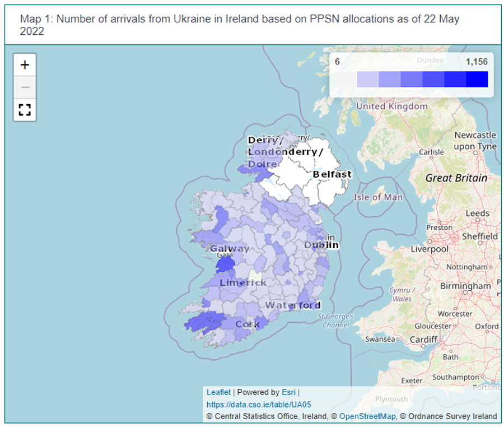Select the Cork label on map
Image resolution: width=504 pixels, height=427 pixels.
(x=248, y=324)
